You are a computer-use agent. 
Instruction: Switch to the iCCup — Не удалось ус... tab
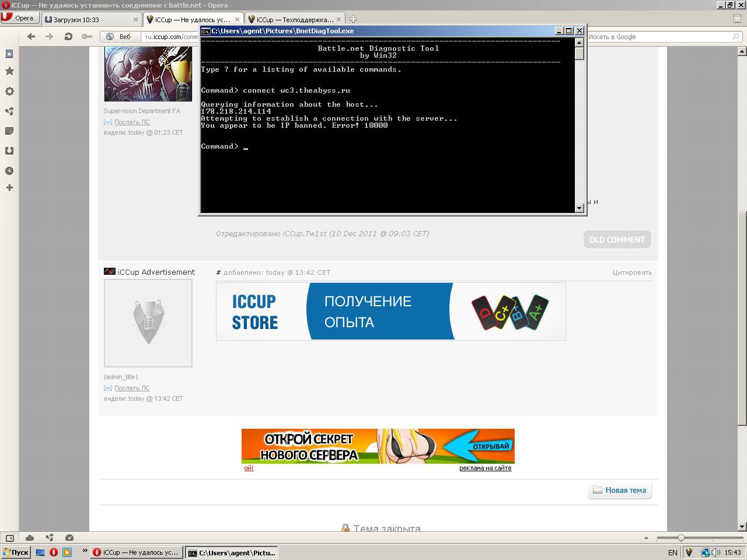[x=193, y=19]
